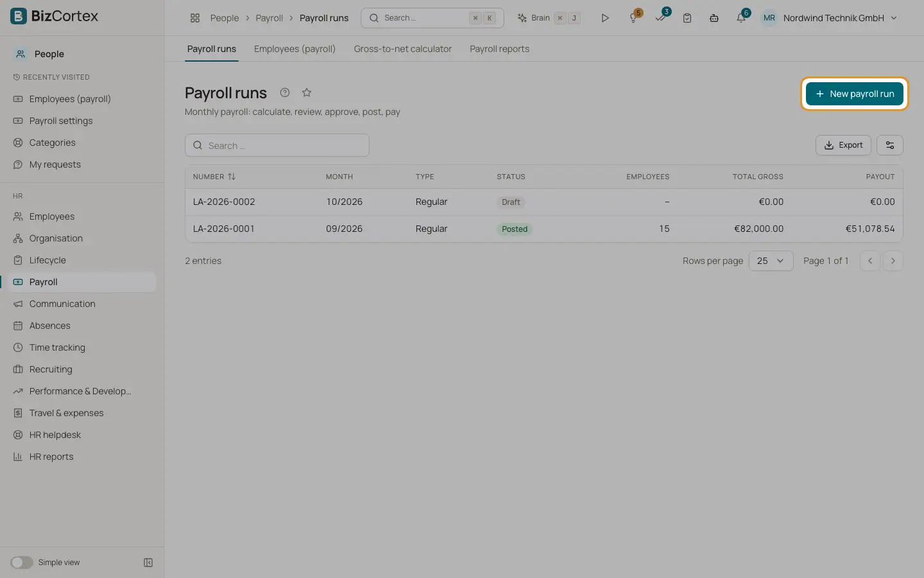Image resolution: width=924 pixels, height=578 pixels.
Task: Sort the table by NUMBER column
Action: (214, 177)
